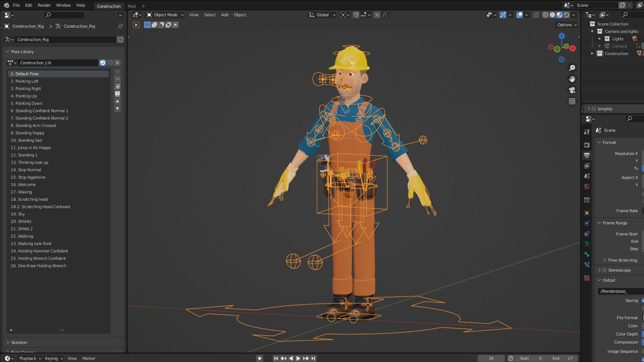Open the Global transform orientation dropdown
Viewport: 644px width, 362px height.
click(322, 15)
